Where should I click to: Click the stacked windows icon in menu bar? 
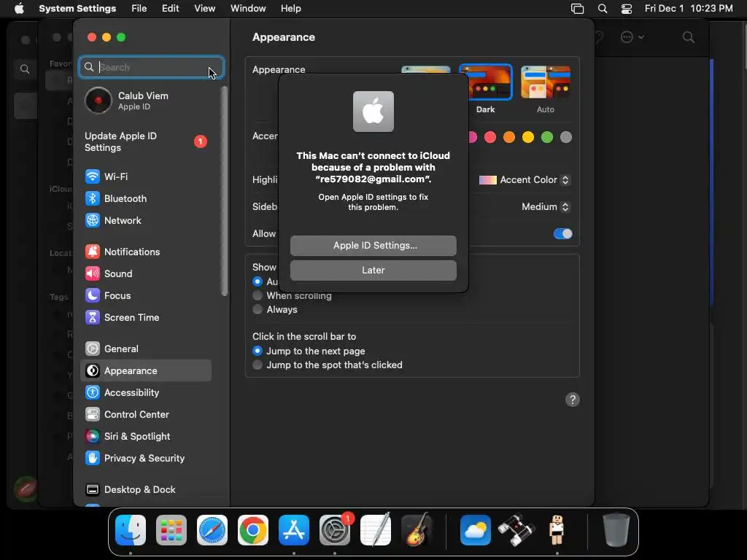coord(578,9)
